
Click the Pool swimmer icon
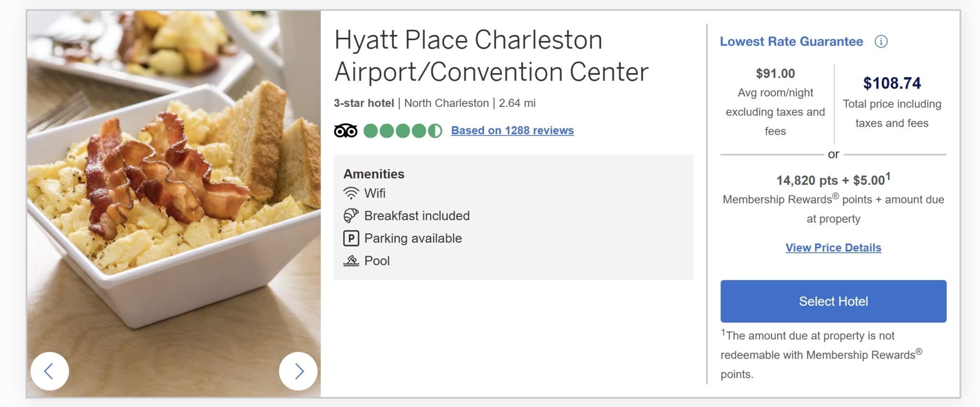tap(351, 260)
